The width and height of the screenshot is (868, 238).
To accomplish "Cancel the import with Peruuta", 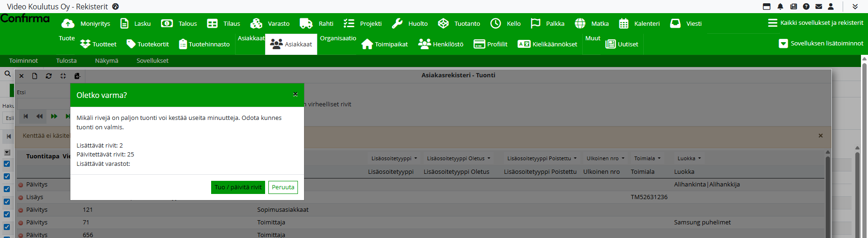I will pos(283,187).
